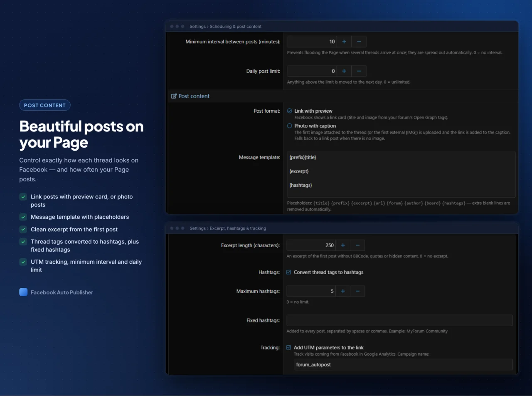Click the forum_autopost campaign name field
The width and height of the screenshot is (532, 396).
coord(403,365)
